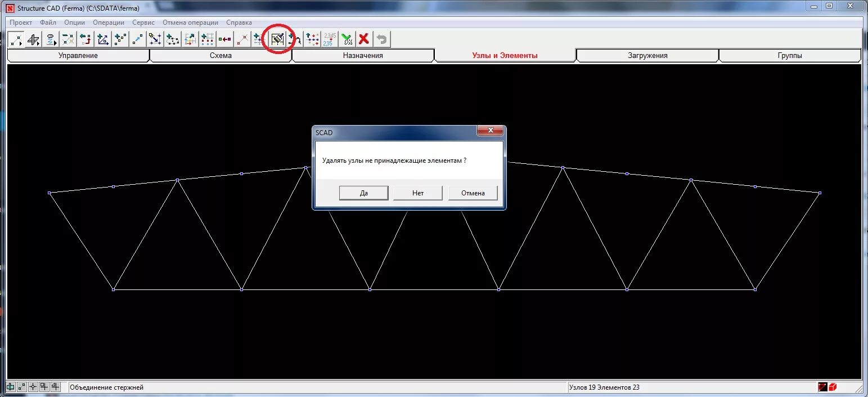Toggle the triangle-cross selection icon

[55, 387]
